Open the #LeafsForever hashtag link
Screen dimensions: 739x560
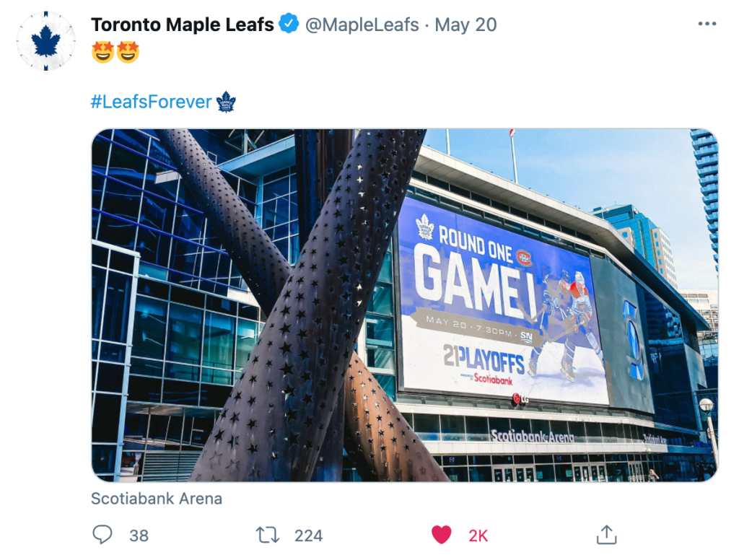click(152, 102)
